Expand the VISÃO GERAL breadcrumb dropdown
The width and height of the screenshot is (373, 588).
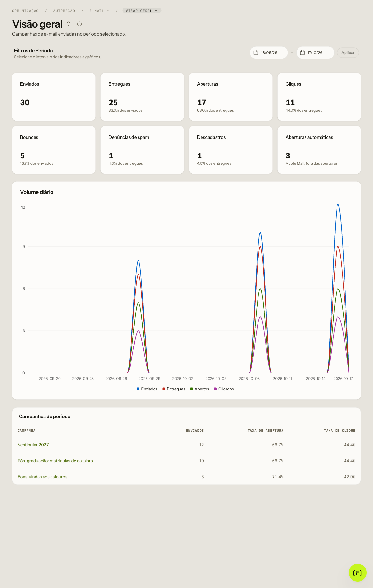pos(142,11)
